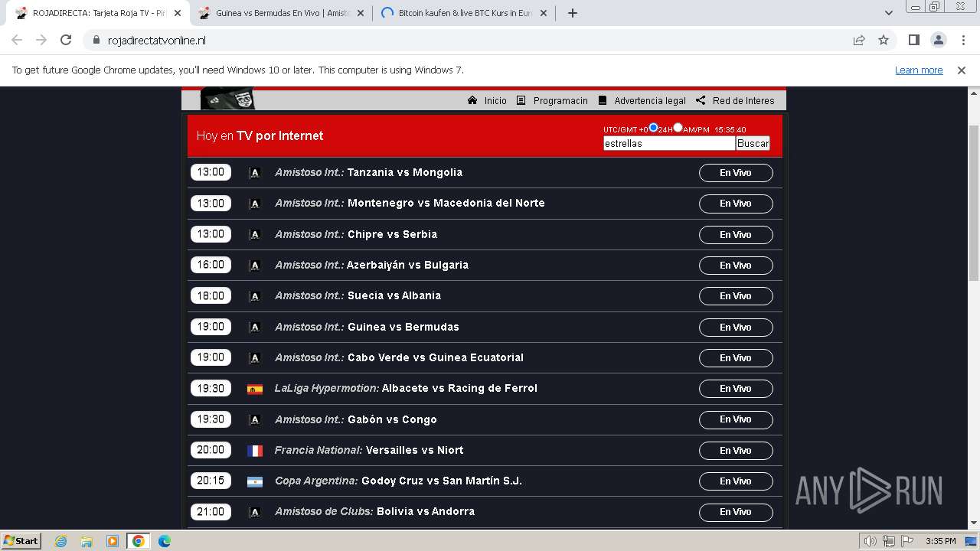Close the ROJADIRECTA tab
980x551 pixels.
[178, 13]
